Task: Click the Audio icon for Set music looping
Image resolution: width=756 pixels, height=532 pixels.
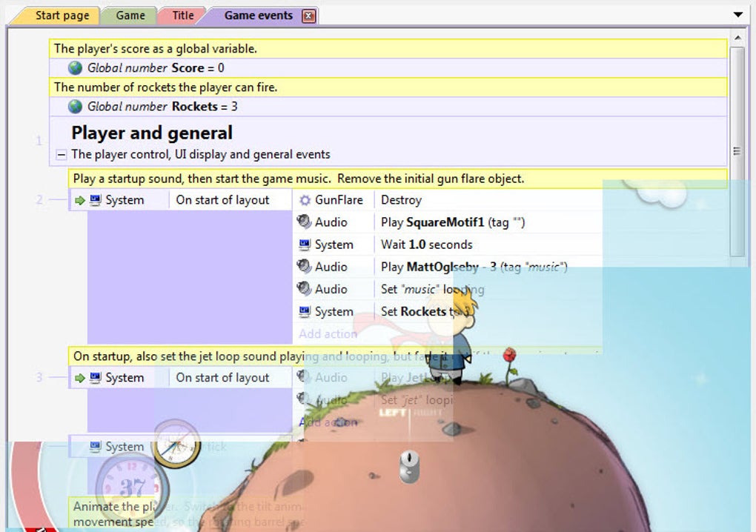Action: (304, 289)
